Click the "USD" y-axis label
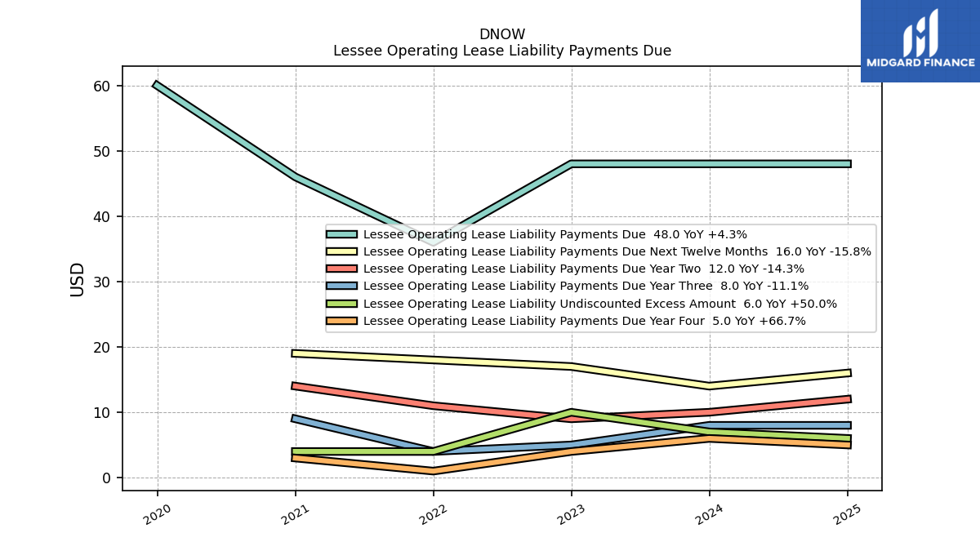980x551 pixels. click(x=78, y=278)
